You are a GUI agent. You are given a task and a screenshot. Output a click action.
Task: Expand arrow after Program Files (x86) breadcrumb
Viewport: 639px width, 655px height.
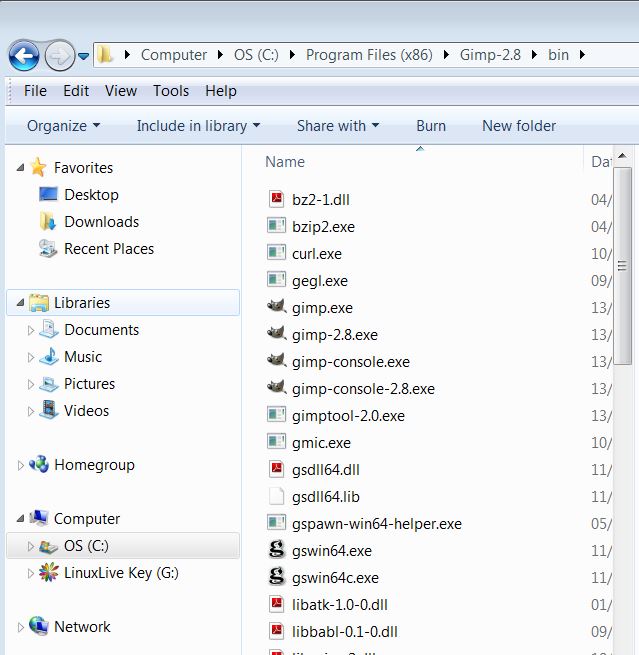(x=446, y=55)
